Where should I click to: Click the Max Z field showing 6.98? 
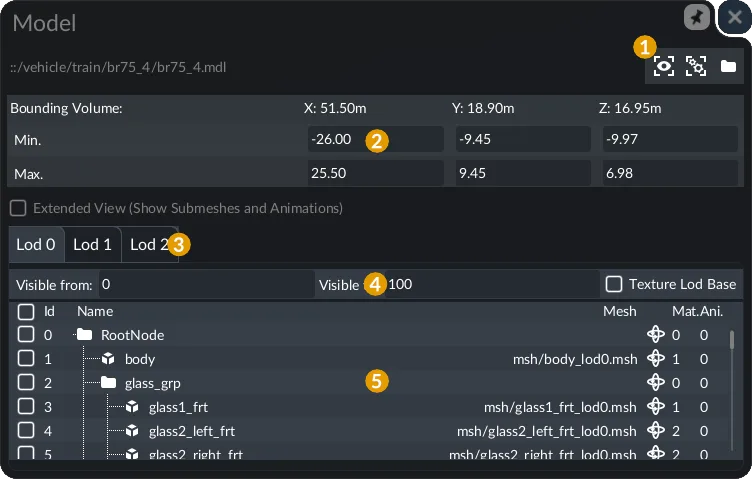pos(670,173)
